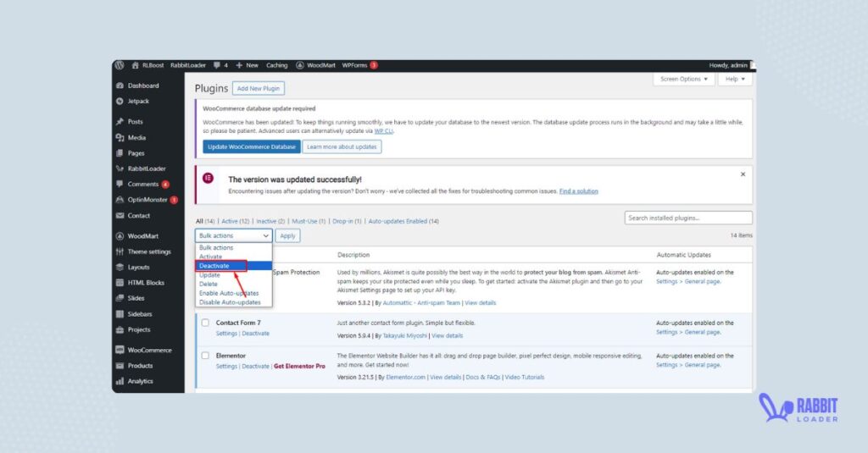Open the Jetpack sidebar icon

pos(120,102)
